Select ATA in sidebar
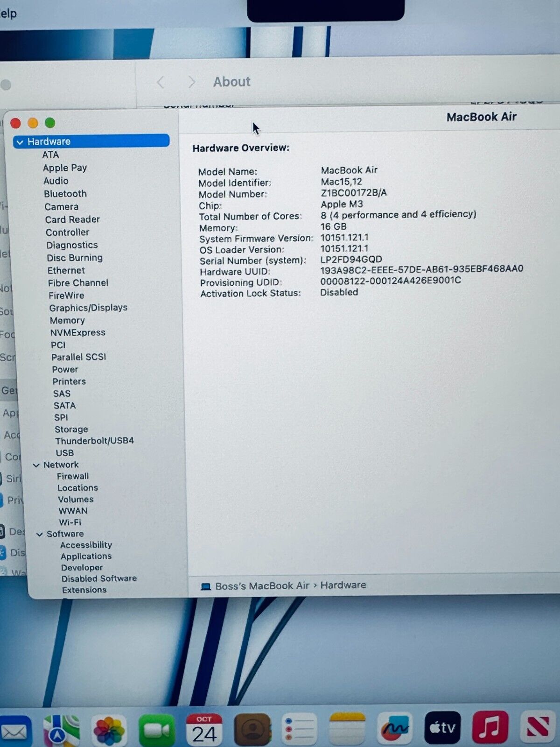This screenshot has width=560, height=747. tap(50, 155)
